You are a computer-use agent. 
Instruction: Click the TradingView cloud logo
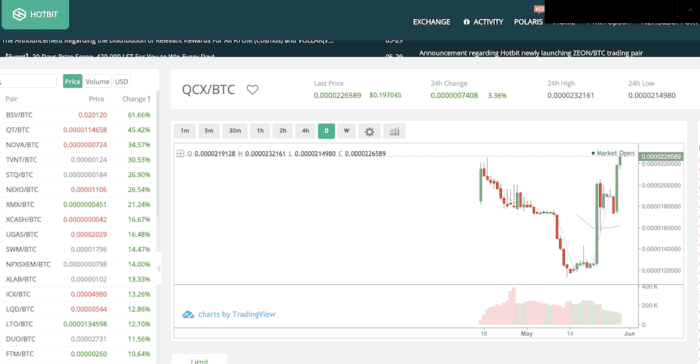pyautogui.click(x=188, y=314)
